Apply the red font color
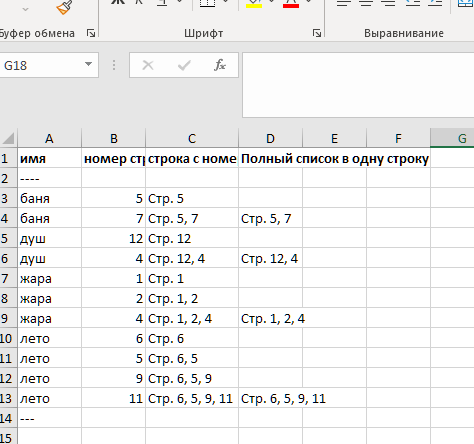This screenshot has height=444, width=474. click(x=291, y=3)
